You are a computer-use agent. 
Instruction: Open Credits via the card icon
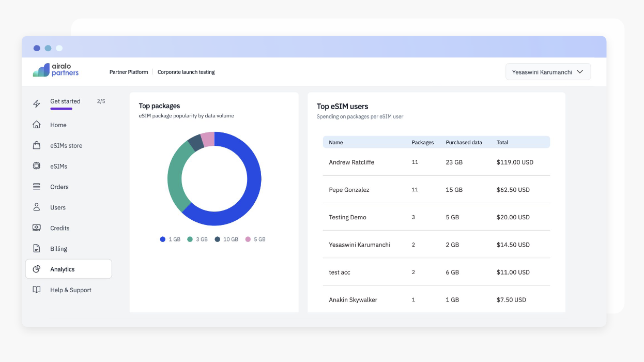pyautogui.click(x=36, y=228)
